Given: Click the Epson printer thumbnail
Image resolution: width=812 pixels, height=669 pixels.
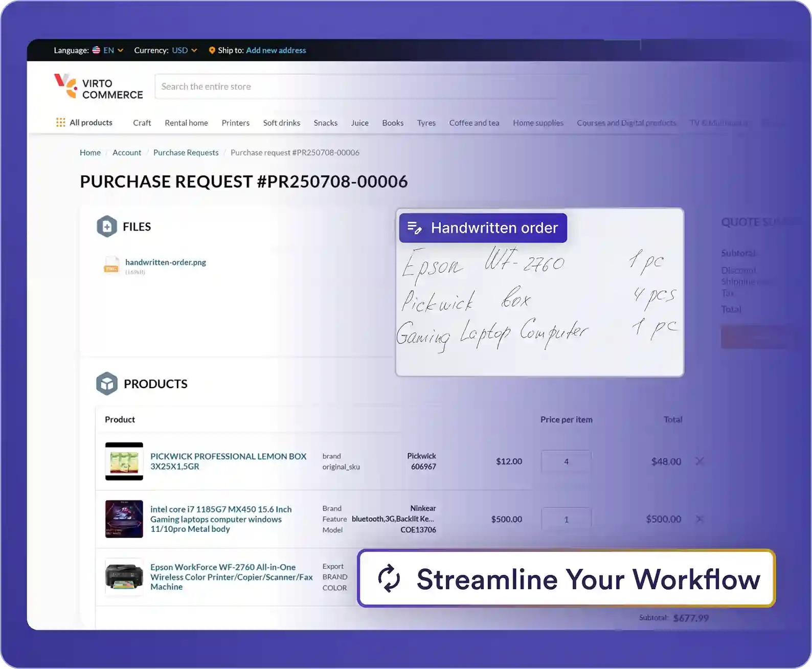Looking at the screenshot, I should pos(124,577).
